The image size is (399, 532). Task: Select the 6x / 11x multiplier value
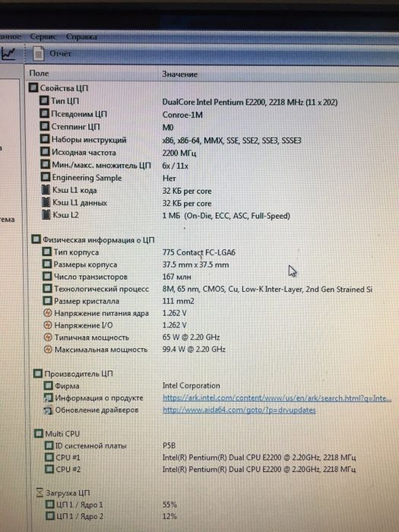point(175,166)
